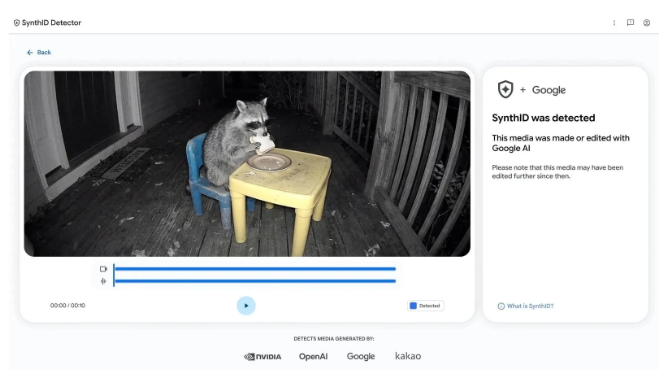Viewport: 666px width, 370px height.
Task: Play the raccoon video
Action: click(x=246, y=305)
